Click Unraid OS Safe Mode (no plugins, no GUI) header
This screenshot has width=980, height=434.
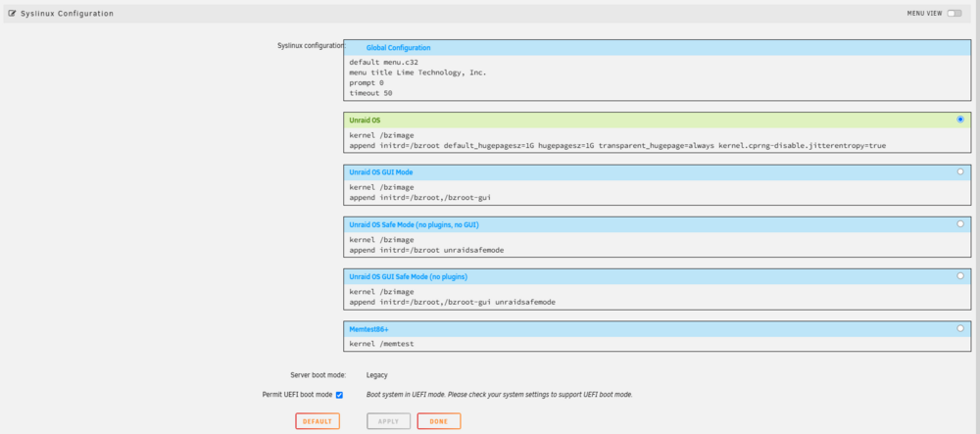(x=658, y=224)
